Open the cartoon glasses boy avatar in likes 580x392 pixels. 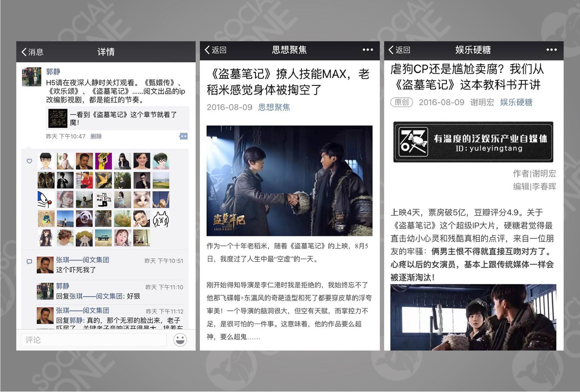tap(46, 161)
